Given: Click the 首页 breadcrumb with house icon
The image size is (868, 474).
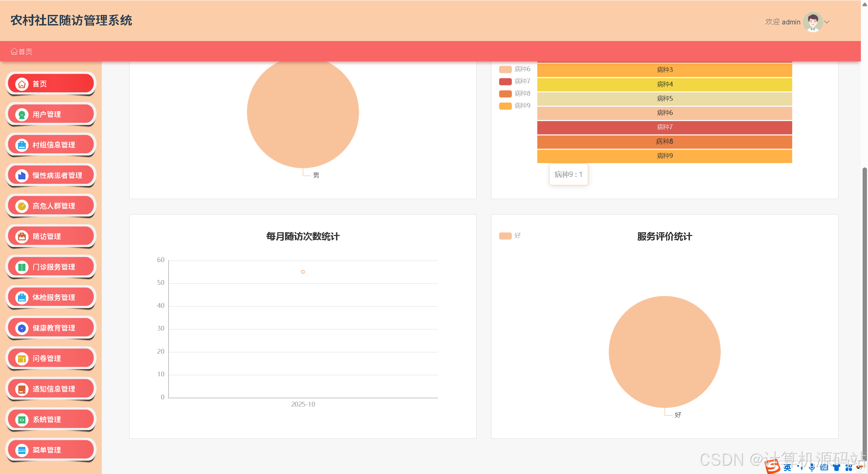Looking at the screenshot, I should click(x=21, y=52).
